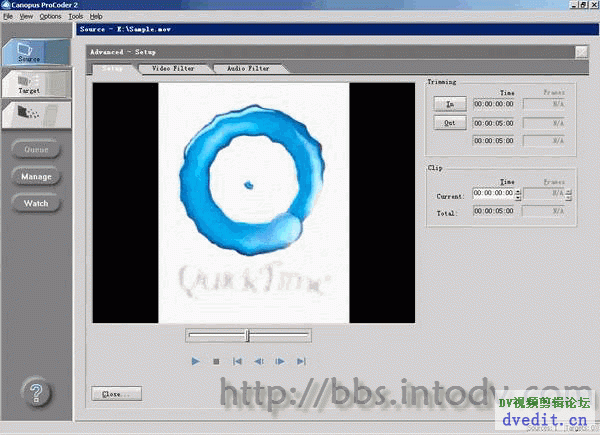Increase Current time with up stepper arrow
Image resolution: width=600 pixels, height=435 pixels.
pos(518,191)
